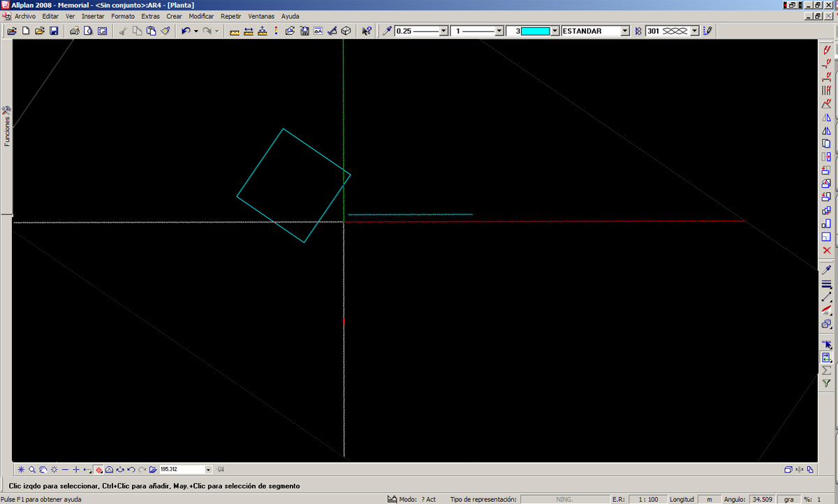The image size is (838, 504).
Task: Open the Modificar menu
Action: coord(201,16)
